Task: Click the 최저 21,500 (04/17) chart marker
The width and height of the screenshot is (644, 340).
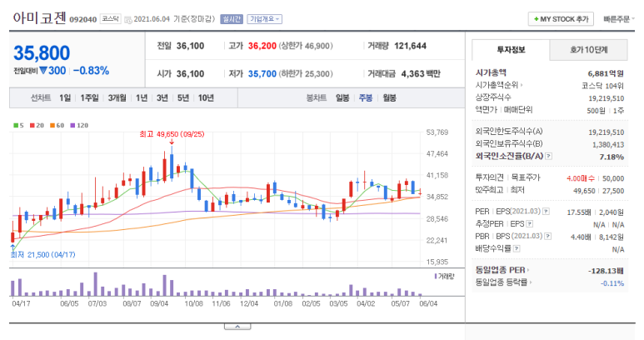Action: click(x=42, y=255)
